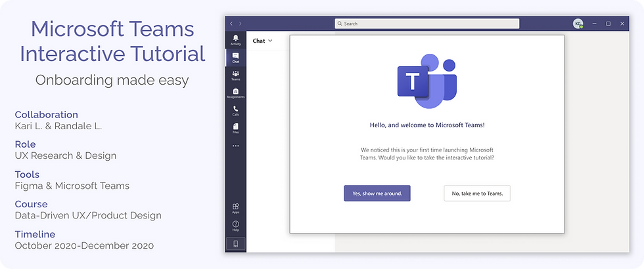This screenshot has height=269, width=644.
Task: Maximize the Teams window
Action: (609, 24)
